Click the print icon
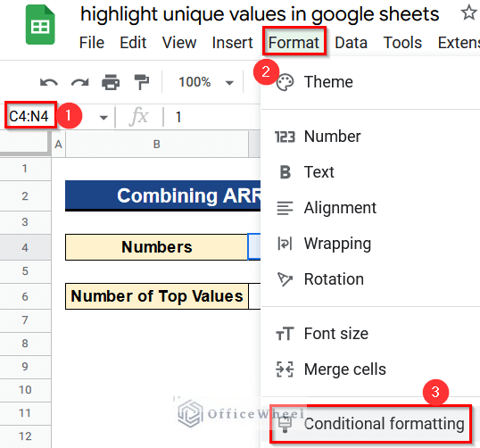The height and width of the screenshot is (448, 480). pos(111,82)
